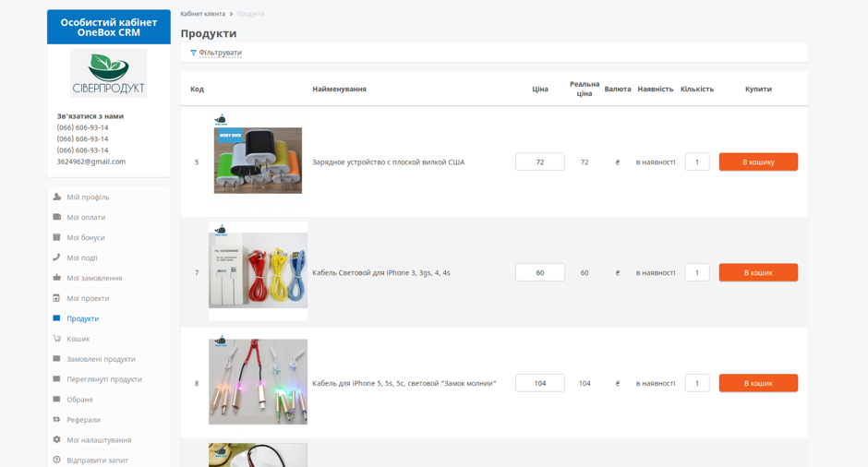Click the price field showing 72
868x467 pixels.
tap(540, 162)
